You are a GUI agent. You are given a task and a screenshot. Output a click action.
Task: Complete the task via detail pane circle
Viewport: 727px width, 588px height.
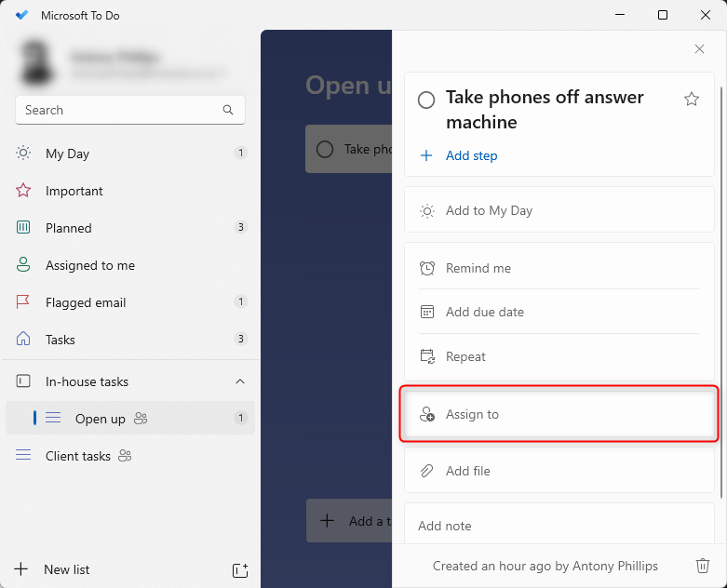click(426, 100)
